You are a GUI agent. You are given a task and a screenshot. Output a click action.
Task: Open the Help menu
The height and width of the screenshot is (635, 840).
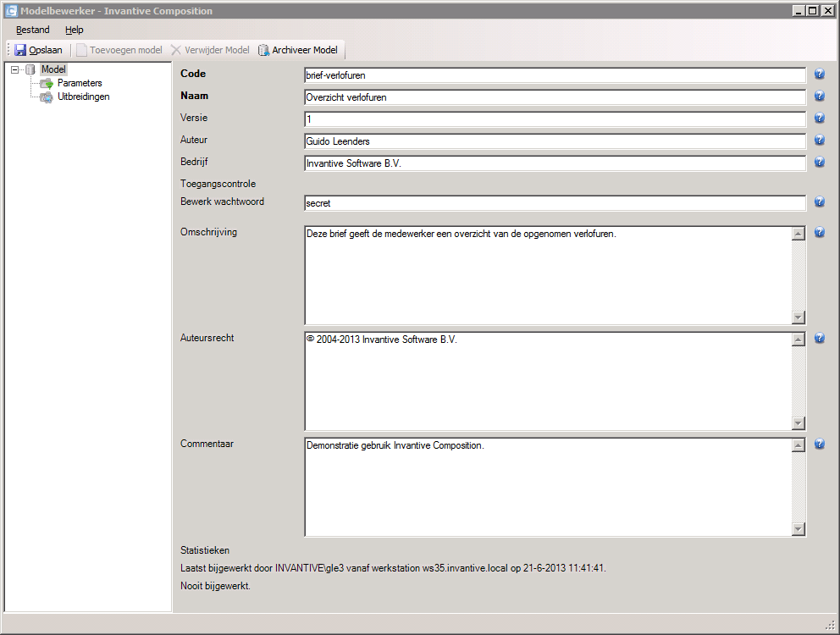point(75,30)
